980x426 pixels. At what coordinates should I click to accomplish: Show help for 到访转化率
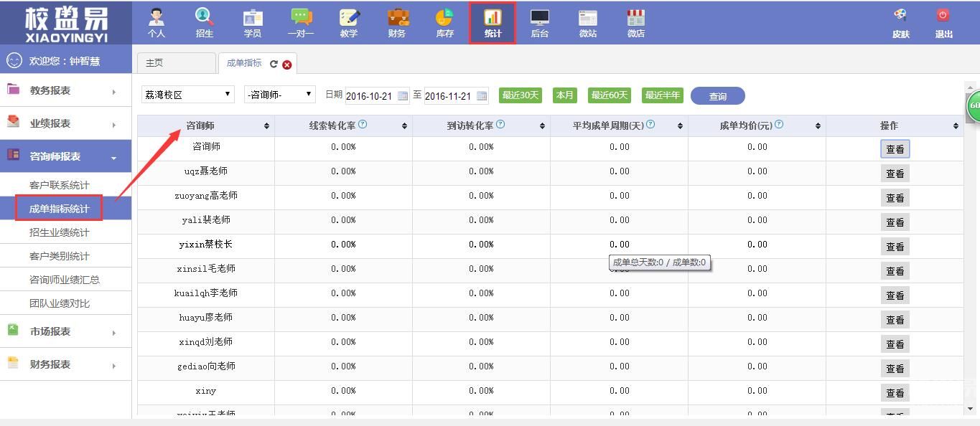tap(500, 124)
